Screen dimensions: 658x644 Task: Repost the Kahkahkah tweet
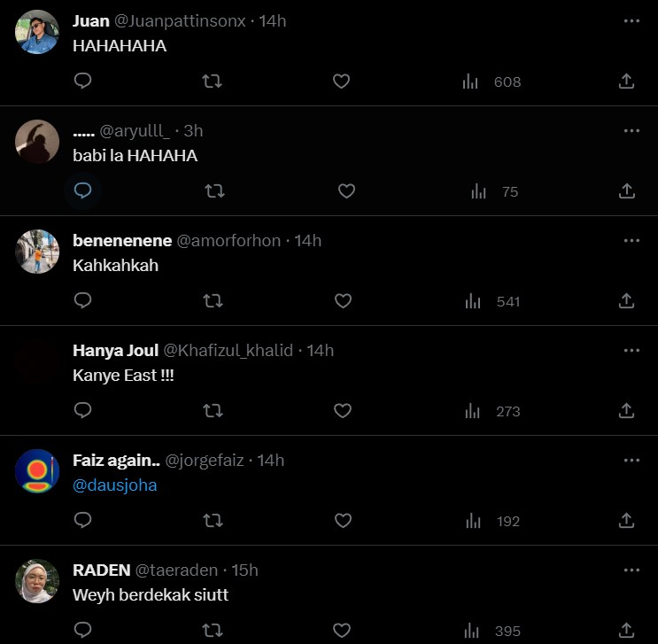click(213, 301)
